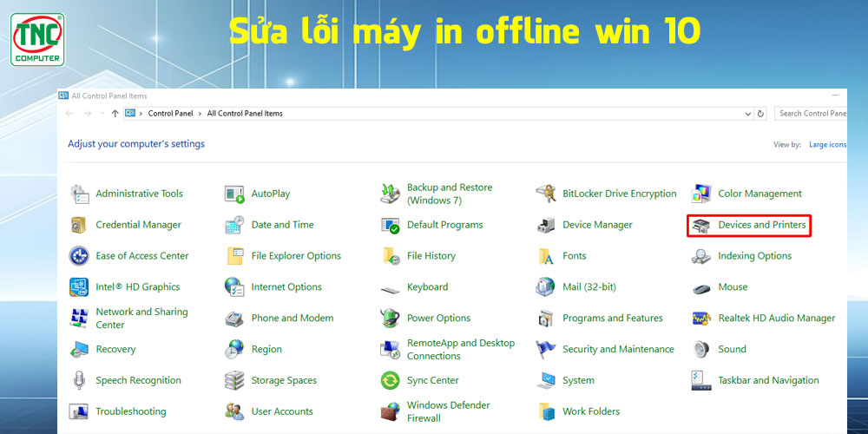This screenshot has height=434, width=868.
Task: Select Control Panel in the breadcrumb
Action: coord(170,114)
